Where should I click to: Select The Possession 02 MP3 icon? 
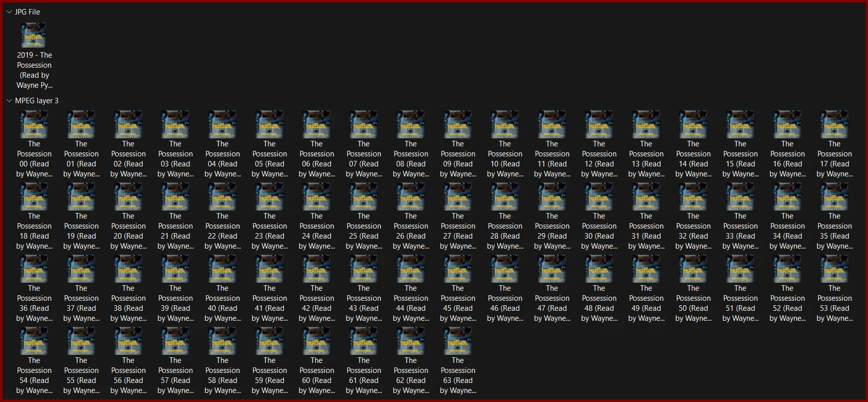[128, 124]
